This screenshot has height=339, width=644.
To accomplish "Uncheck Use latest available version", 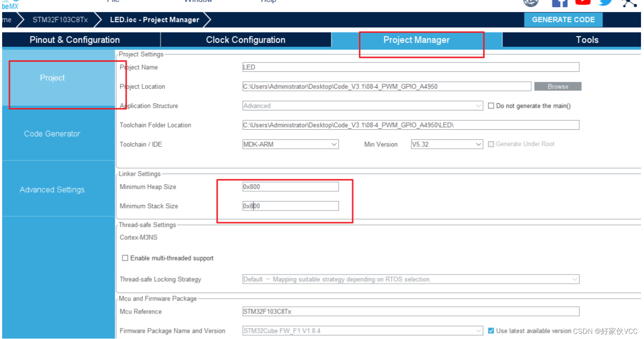I will pos(491,331).
